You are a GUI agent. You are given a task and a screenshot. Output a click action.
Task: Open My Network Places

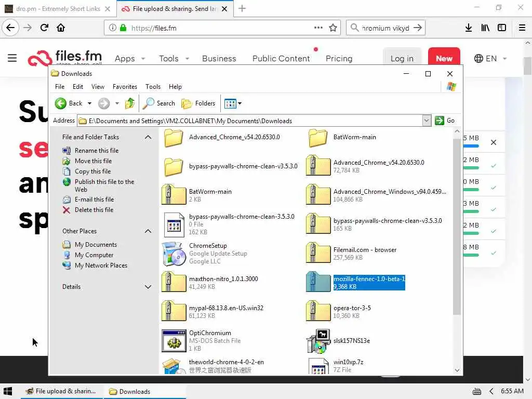click(x=101, y=265)
